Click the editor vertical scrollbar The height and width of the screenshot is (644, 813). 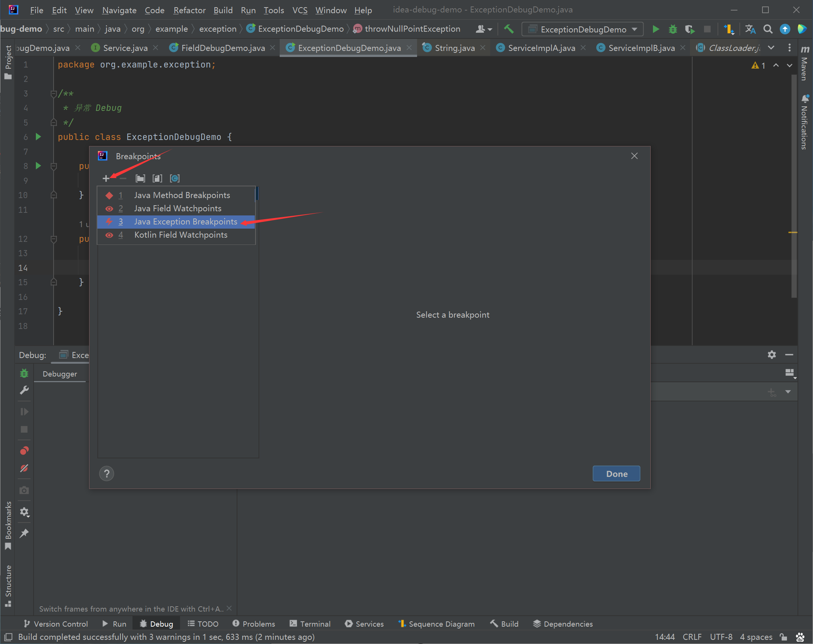tap(793, 185)
